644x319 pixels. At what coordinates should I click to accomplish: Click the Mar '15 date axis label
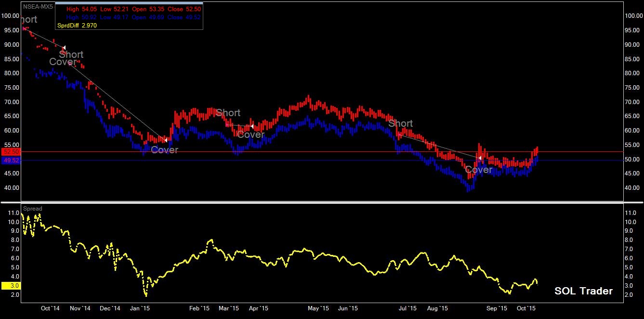point(229,308)
